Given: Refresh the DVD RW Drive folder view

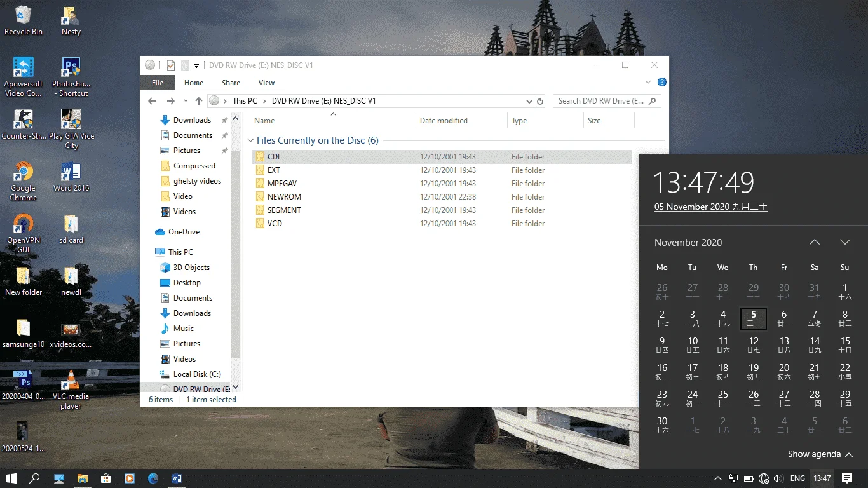Looking at the screenshot, I should [x=540, y=101].
